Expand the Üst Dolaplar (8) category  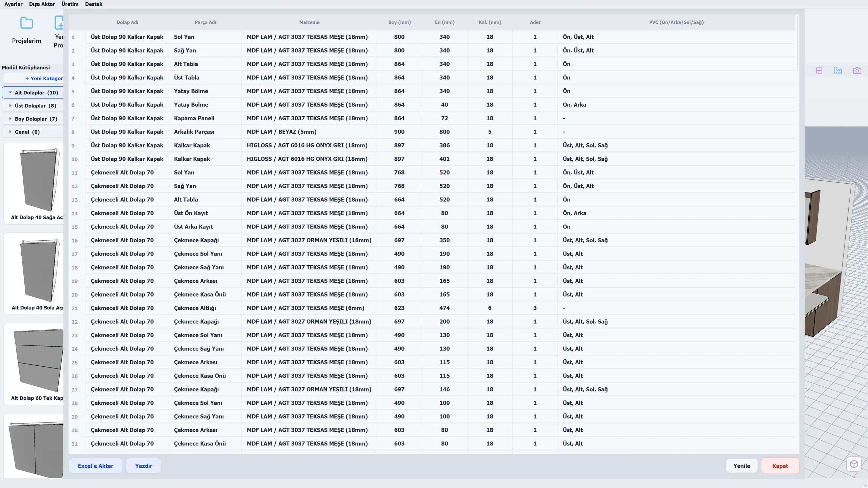[33, 106]
